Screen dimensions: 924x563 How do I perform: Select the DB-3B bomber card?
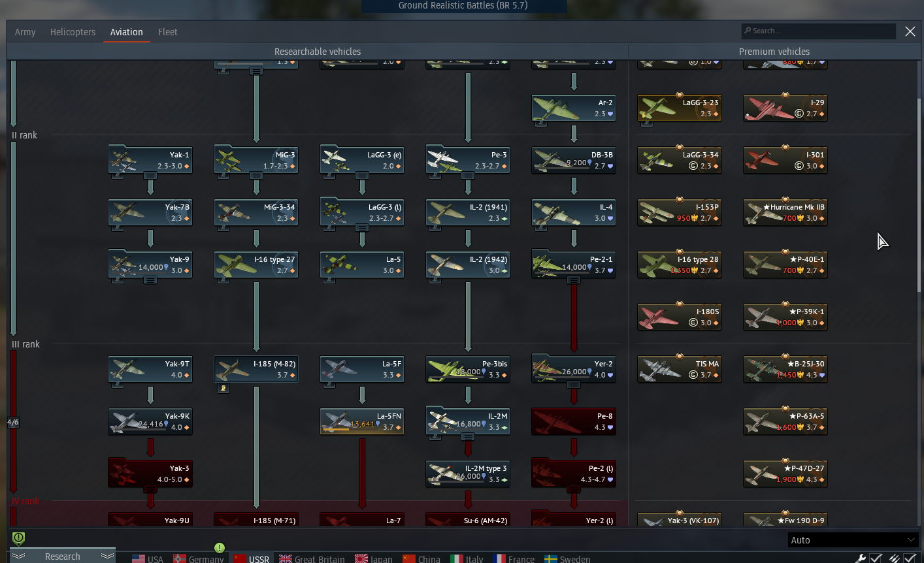(574, 160)
